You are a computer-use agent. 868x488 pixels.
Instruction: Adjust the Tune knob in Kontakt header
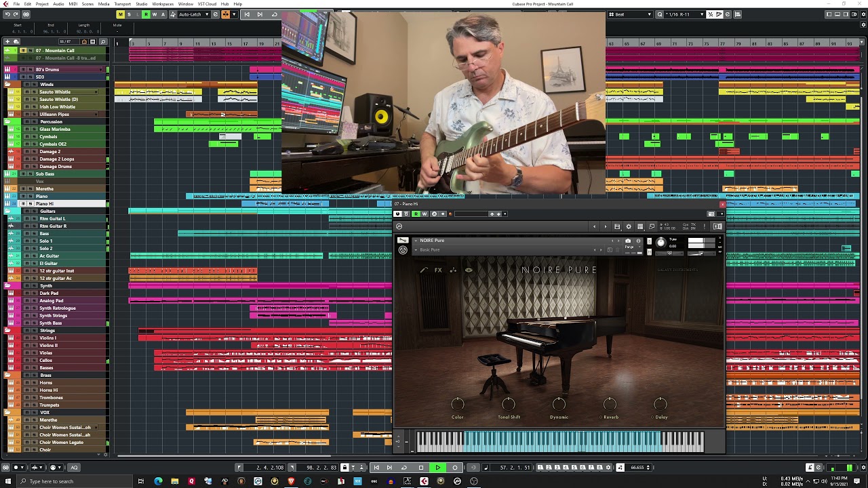point(661,243)
